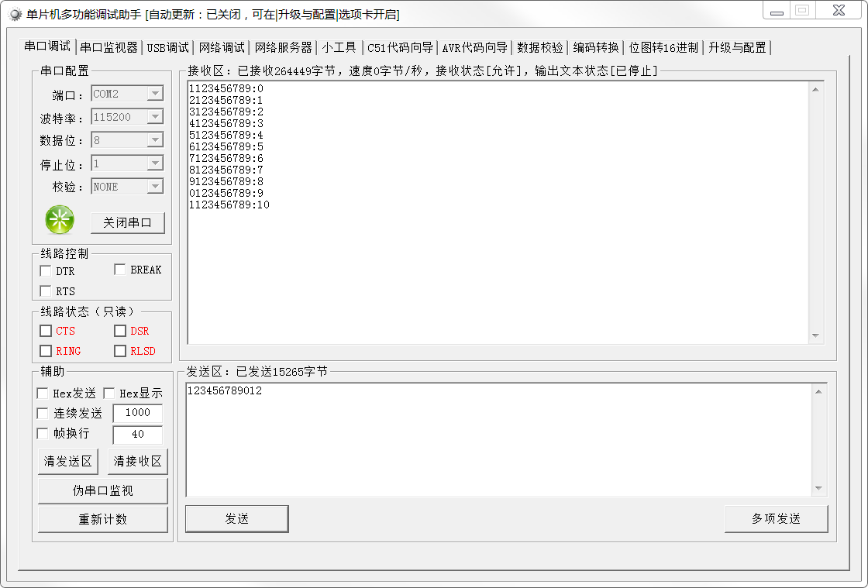Click the receive area scroll up arrow
Screen dimensions: 868x588
(x=815, y=89)
